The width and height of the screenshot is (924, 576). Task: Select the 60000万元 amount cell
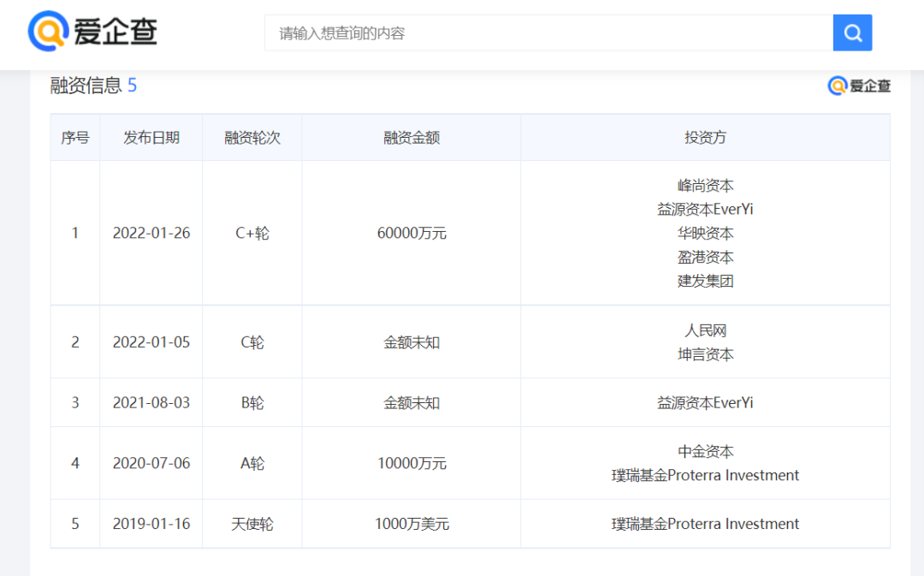[x=412, y=233]
